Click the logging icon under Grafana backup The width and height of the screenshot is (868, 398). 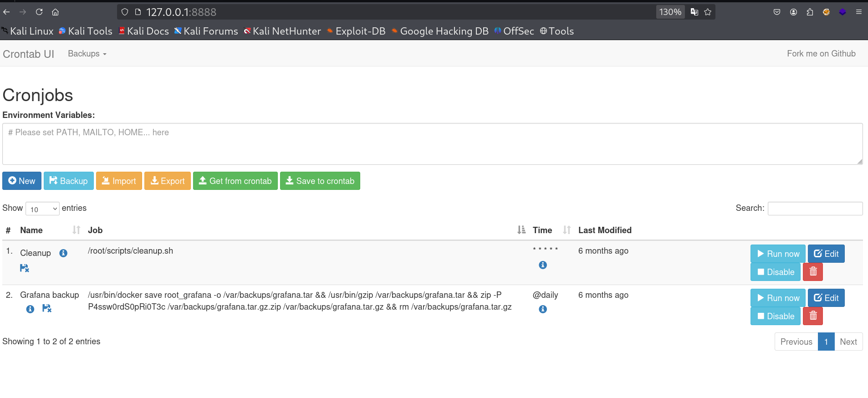tap(47, 308)
